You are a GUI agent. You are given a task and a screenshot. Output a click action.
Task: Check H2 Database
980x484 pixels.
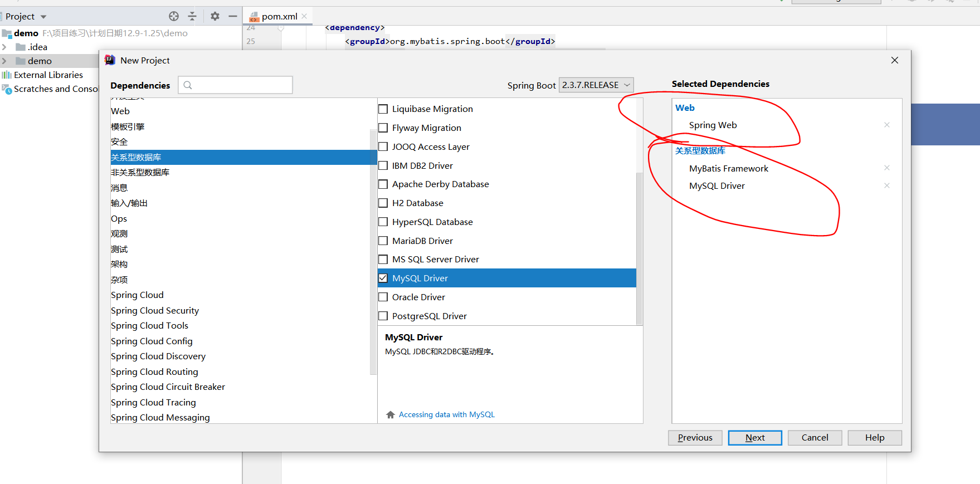point(383,203)
